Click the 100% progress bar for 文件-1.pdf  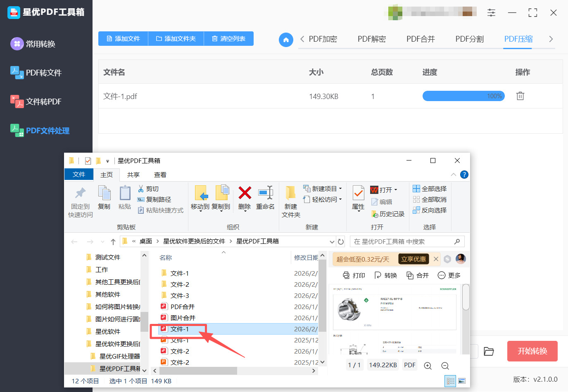[463, 96]
